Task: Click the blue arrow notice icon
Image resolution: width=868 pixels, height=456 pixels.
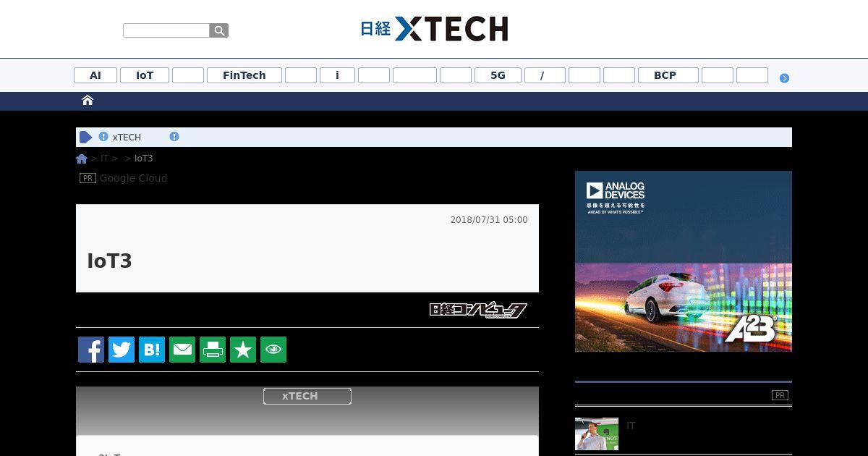Action: click(85, 137)
